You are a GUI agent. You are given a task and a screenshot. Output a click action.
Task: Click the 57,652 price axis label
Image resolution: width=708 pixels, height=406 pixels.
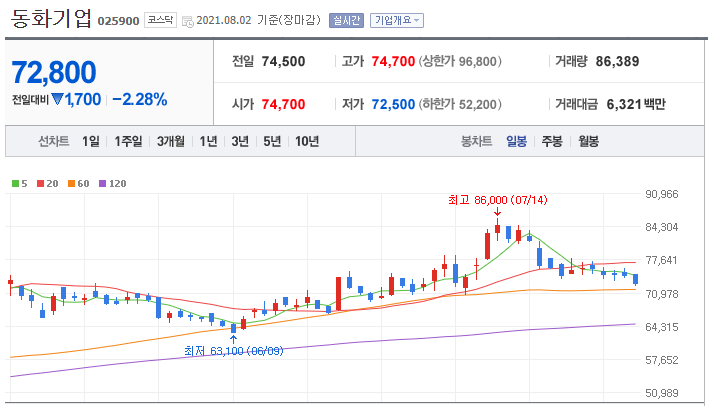pos(661,360)
